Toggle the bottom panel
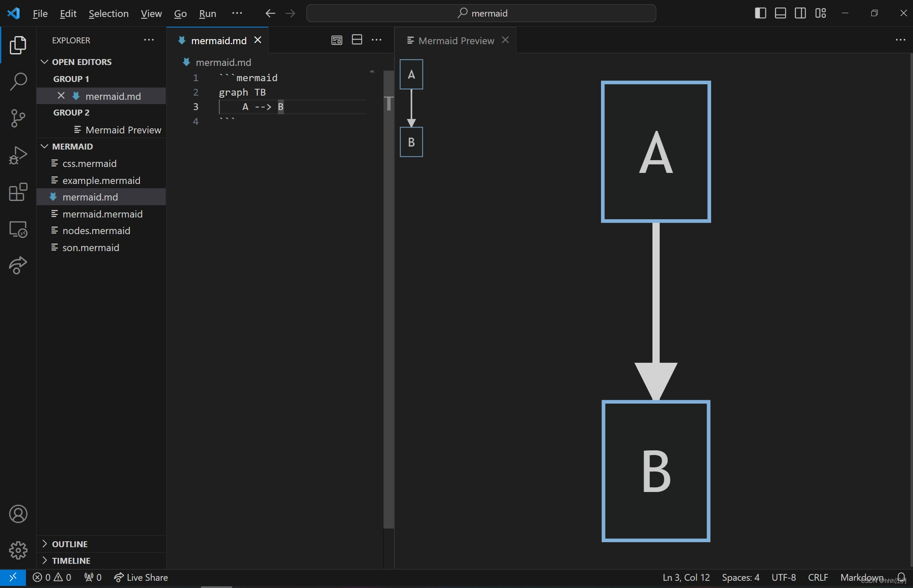913x588 pixels. click(780, 13)
